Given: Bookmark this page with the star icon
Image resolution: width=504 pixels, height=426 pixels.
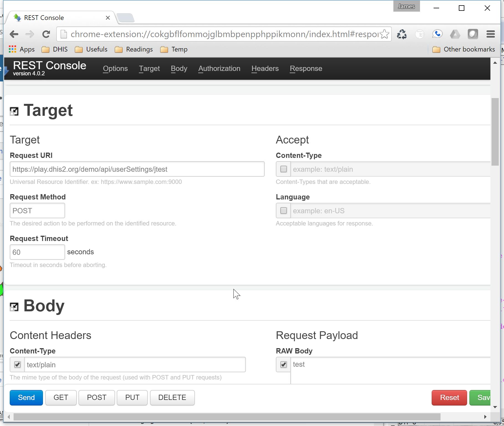Looking at the screenshot, I should [385, 34].
